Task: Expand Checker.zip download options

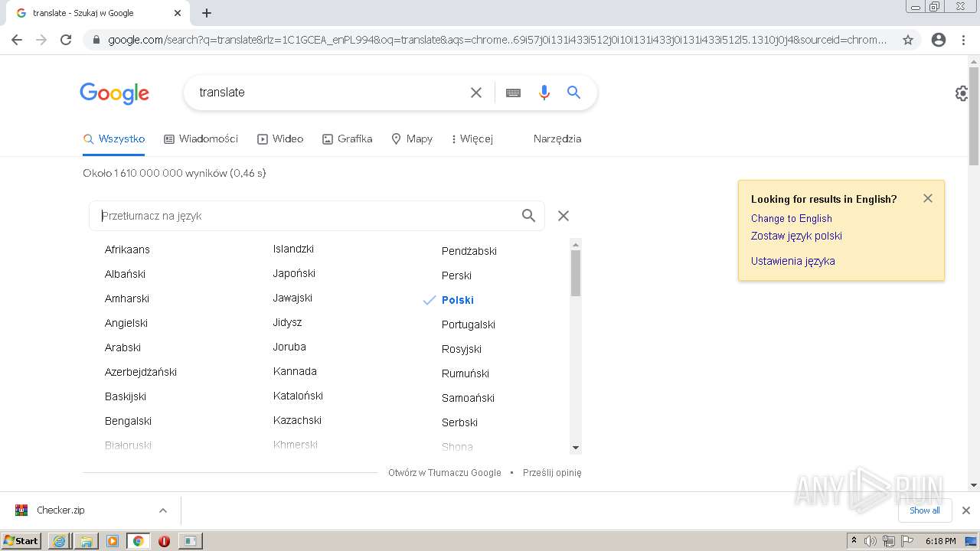Action: pyautogui.click(x=162, y=510)
